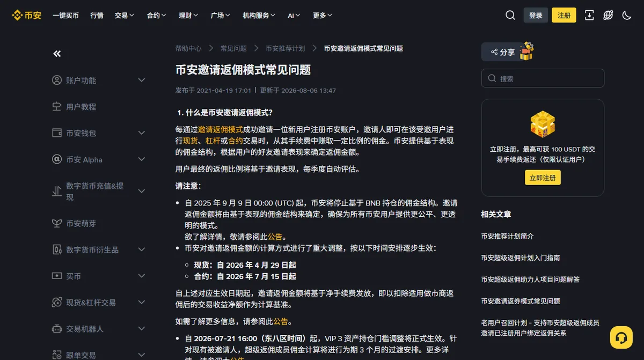Expand the 现货&杠杆交易 chevron
This screenshot has height=360, width=644.
[142, 302]
